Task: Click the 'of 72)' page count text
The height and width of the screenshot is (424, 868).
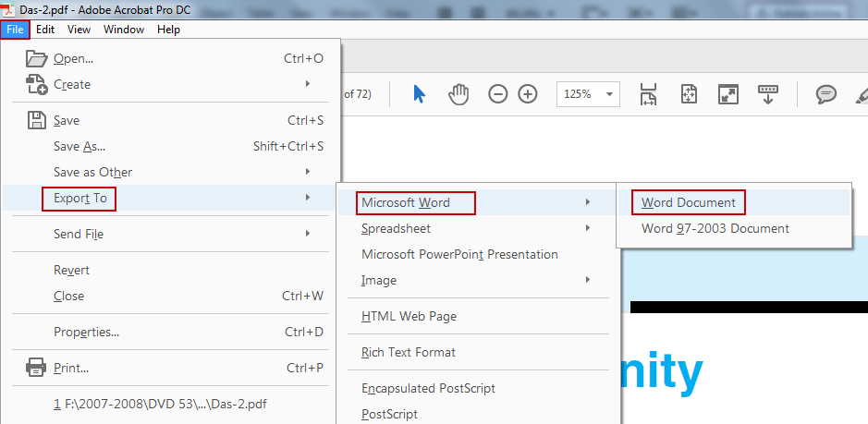Action: pyautogui.click(x=357, y=94)
